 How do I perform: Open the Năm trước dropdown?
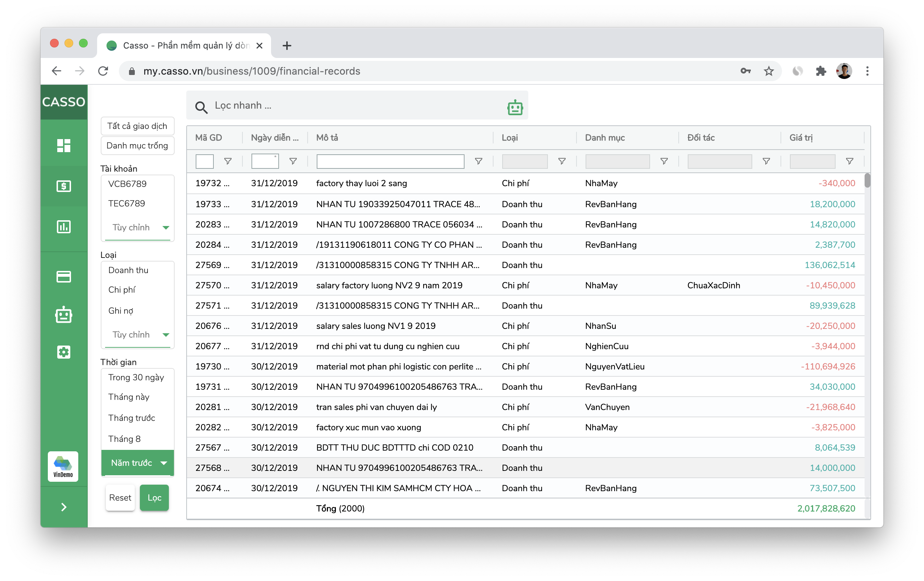[137, 463]
